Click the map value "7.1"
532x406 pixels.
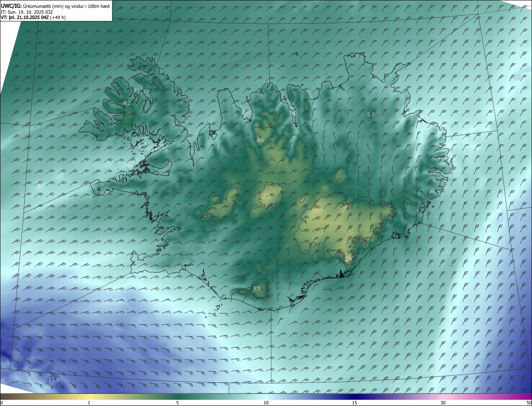[136, 91]
